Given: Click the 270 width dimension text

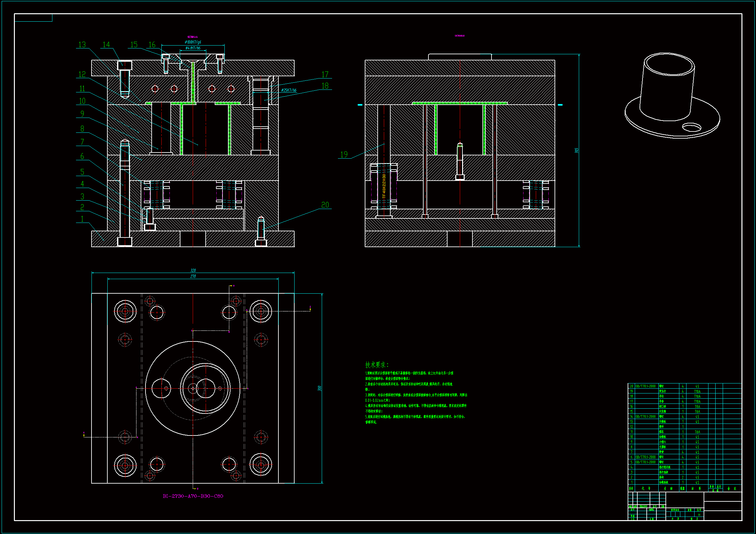Looking at the screenshot, I should [193, 277].
